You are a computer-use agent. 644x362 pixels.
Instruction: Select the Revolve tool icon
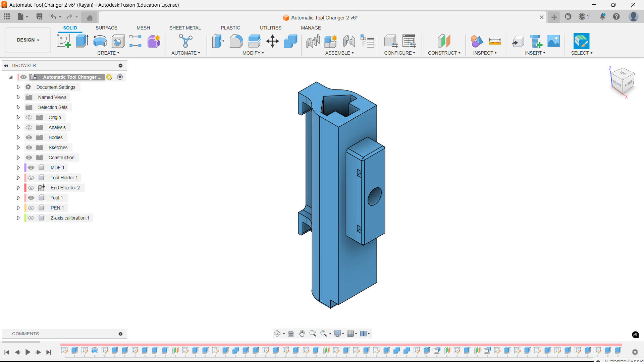point(100,41)
